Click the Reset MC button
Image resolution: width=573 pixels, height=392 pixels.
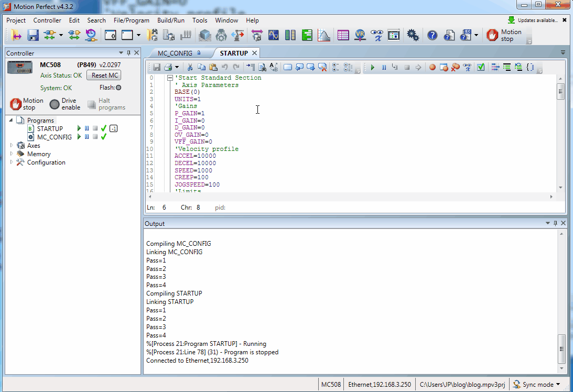[104, 75]
